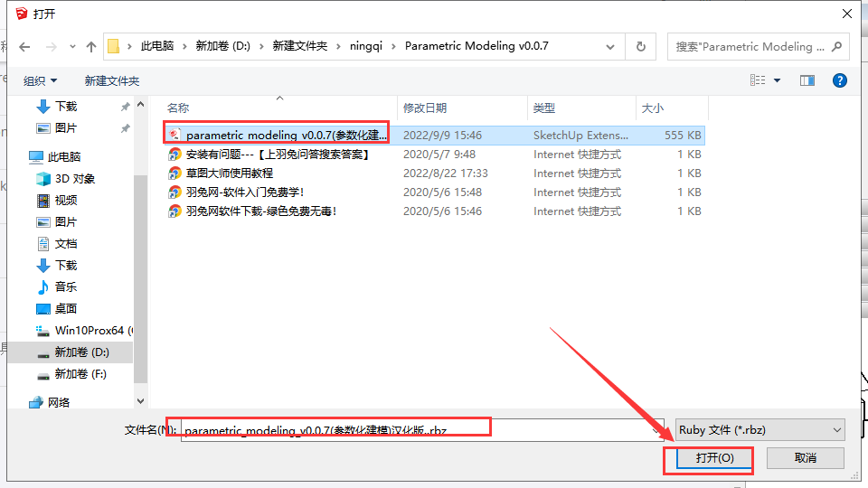The width and height of the screenshot is (868, 488).
Task: Click Parametric Modeling v0.0.7 breadcrumb
Action: 476,46
